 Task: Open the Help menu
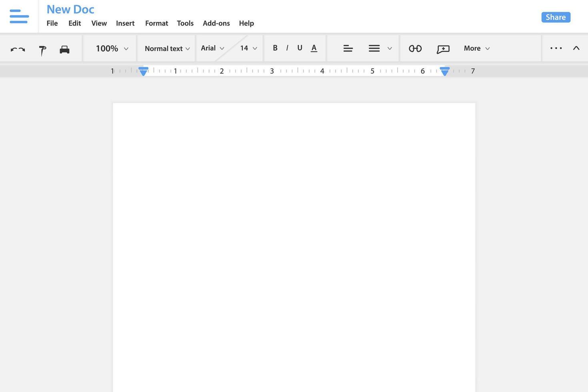click(x=246, y=23)
